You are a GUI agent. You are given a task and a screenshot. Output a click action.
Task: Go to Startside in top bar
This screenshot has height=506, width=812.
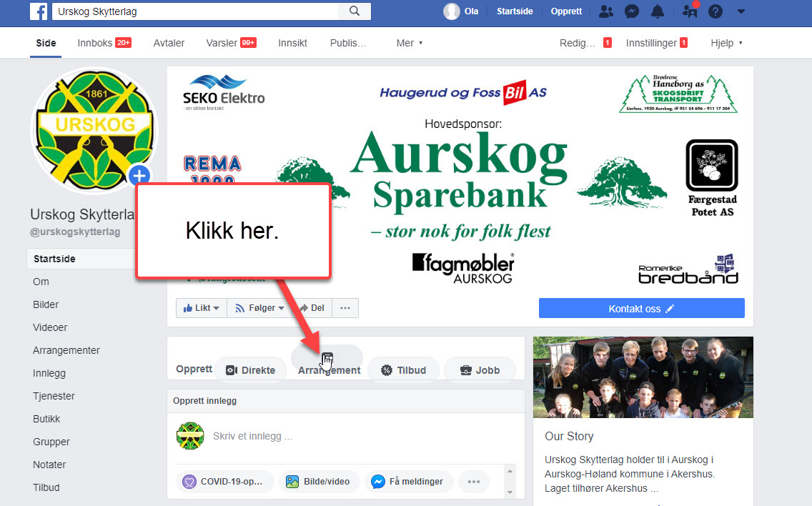pos(515,11)
